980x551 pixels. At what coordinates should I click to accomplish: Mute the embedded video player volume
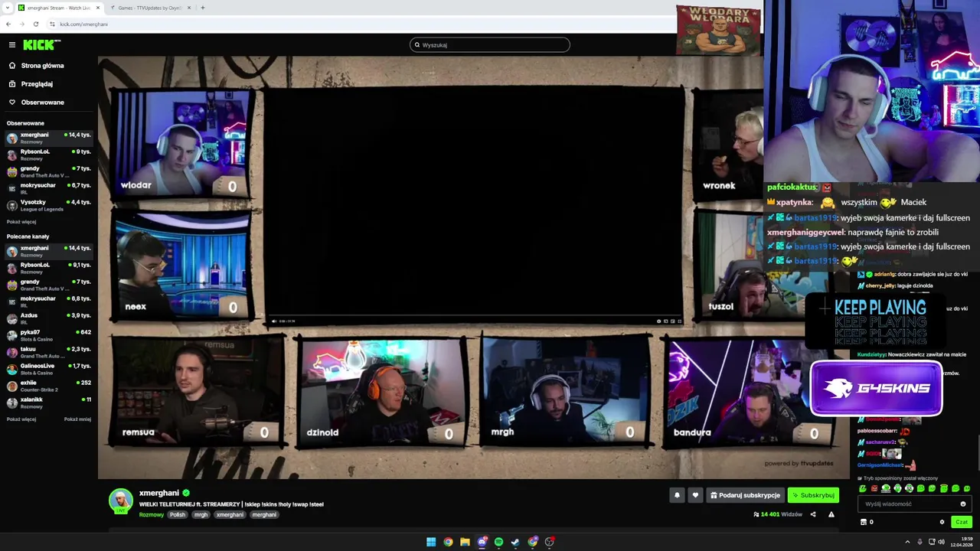coord(274,321)
